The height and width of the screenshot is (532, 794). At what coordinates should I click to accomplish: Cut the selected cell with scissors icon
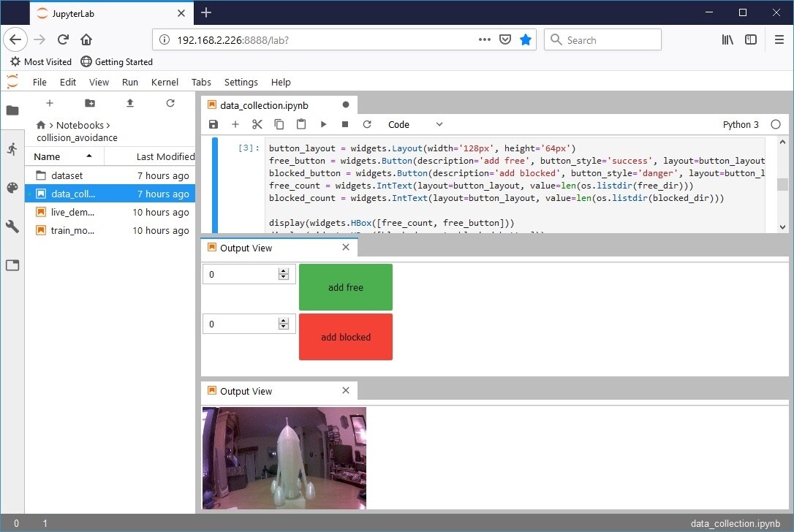coord(257,125)
